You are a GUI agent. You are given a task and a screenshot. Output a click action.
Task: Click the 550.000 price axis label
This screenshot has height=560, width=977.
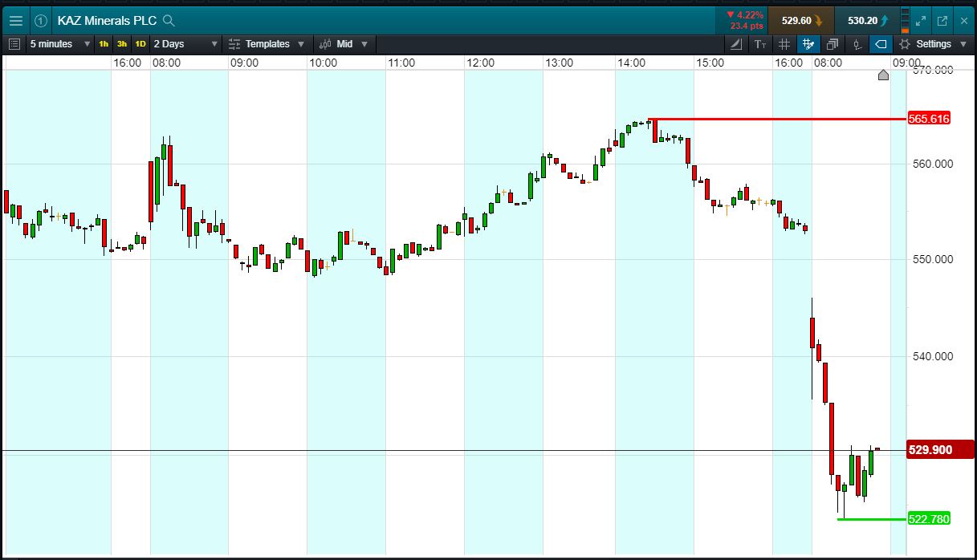click(x=933, y=259)
